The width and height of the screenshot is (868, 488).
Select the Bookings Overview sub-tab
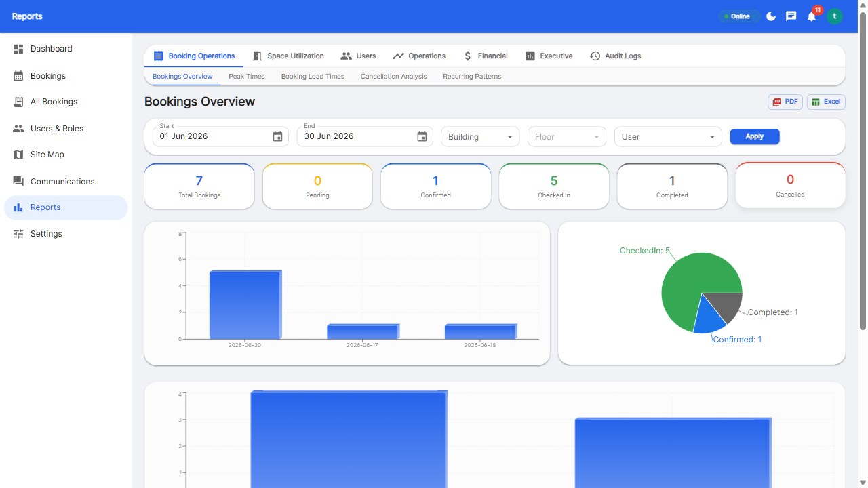coord(182,77)
